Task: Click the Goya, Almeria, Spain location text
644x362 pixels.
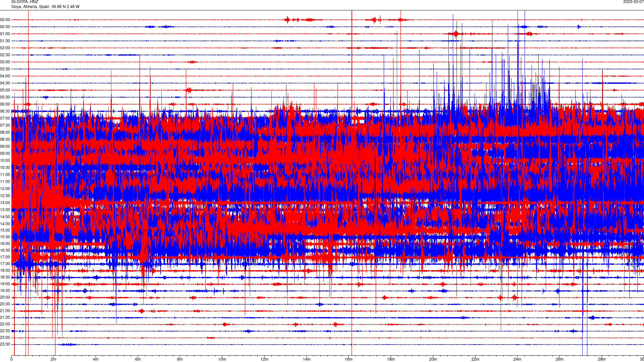Action: [31, 7]
